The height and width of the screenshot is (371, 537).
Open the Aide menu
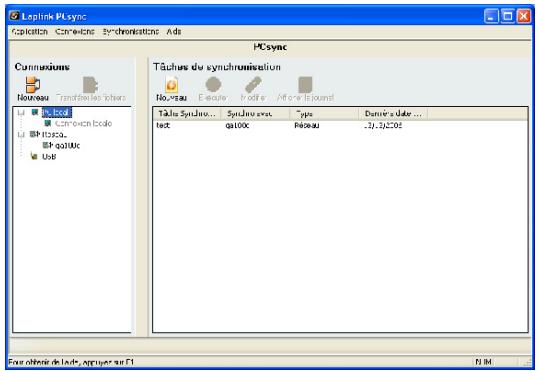point(174,32)
